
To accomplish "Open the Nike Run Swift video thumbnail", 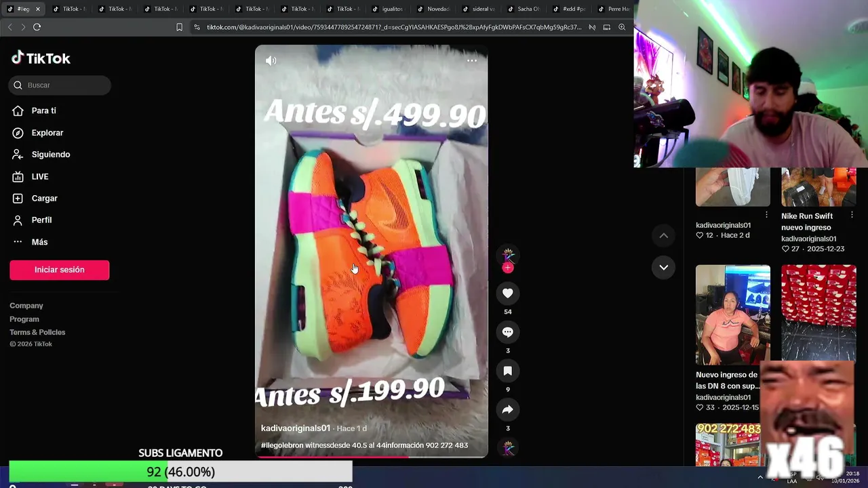I will click(x=818, y=186).
